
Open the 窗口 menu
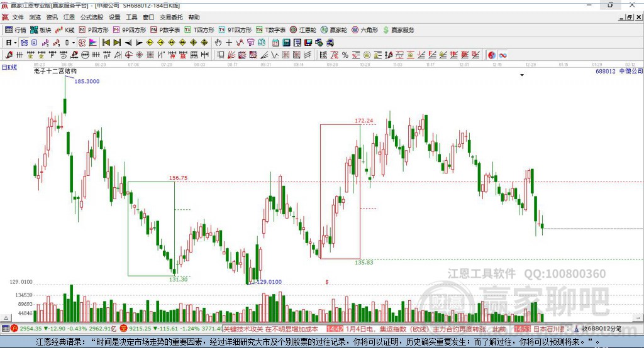(148, 17)
